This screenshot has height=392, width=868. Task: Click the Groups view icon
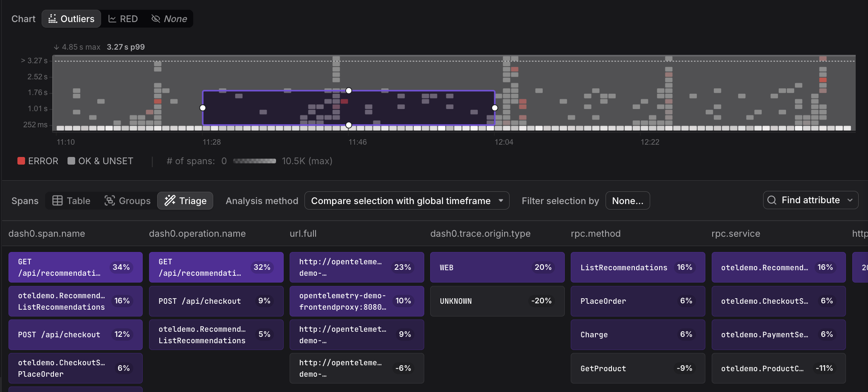pyautogui.click(x=110, y=201)
